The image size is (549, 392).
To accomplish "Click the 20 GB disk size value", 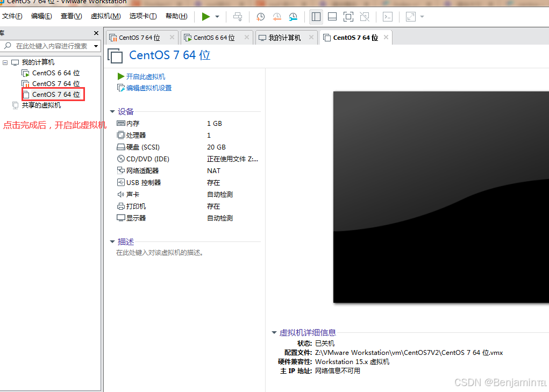I will point(216,147).
